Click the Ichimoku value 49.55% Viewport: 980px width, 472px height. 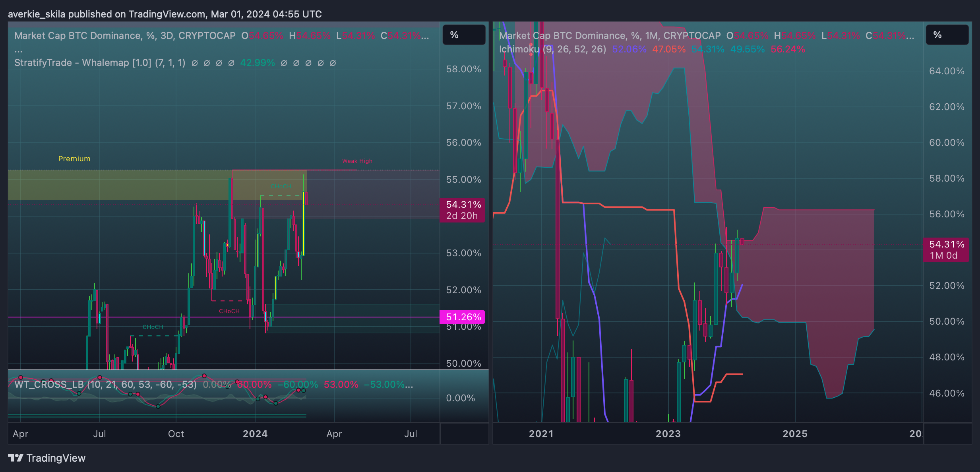(748, 49)
